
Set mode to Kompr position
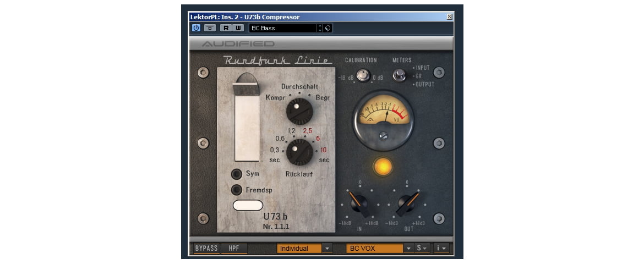pos(275,98)
